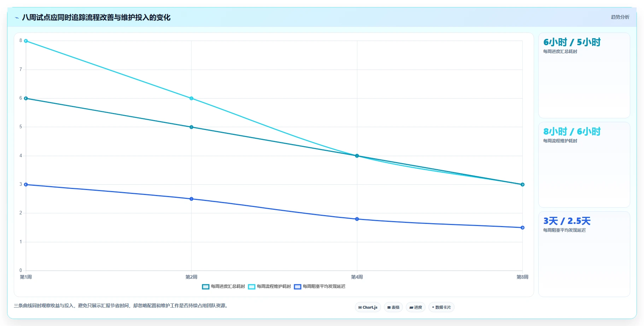Select the 数据卡片 chip

tap(441, 307)
